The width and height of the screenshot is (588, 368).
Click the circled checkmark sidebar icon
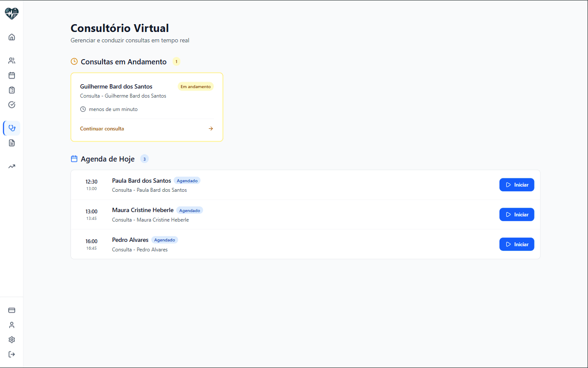12,105
